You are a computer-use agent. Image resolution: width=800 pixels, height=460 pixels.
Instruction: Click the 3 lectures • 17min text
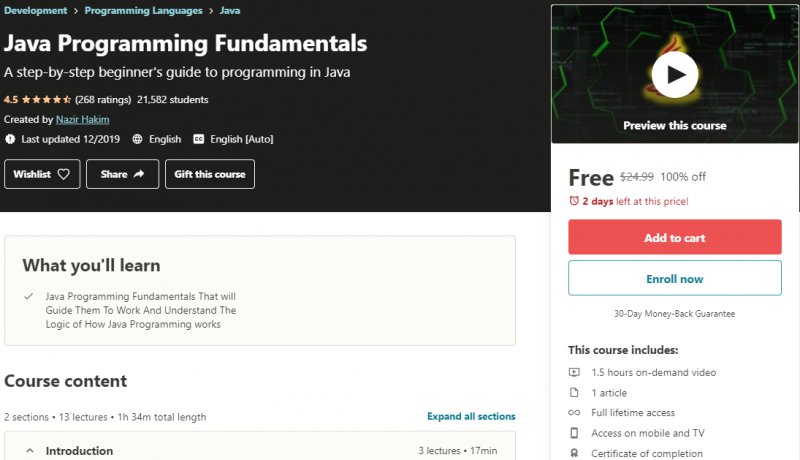coord(458,451)
